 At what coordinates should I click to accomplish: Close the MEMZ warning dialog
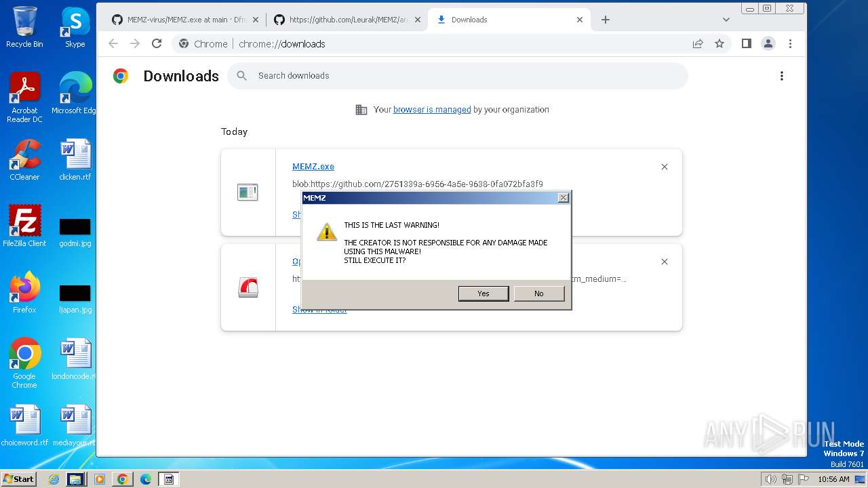pos(563,198)
